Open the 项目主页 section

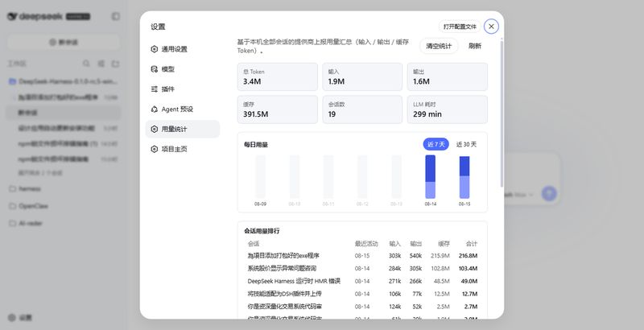[183, 149]
